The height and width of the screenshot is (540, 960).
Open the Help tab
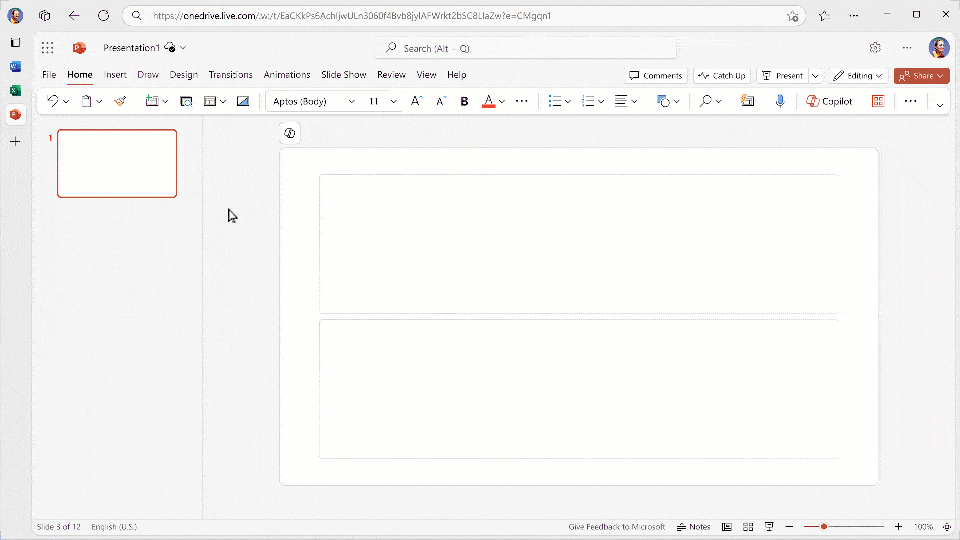click(x=456, y=75)
